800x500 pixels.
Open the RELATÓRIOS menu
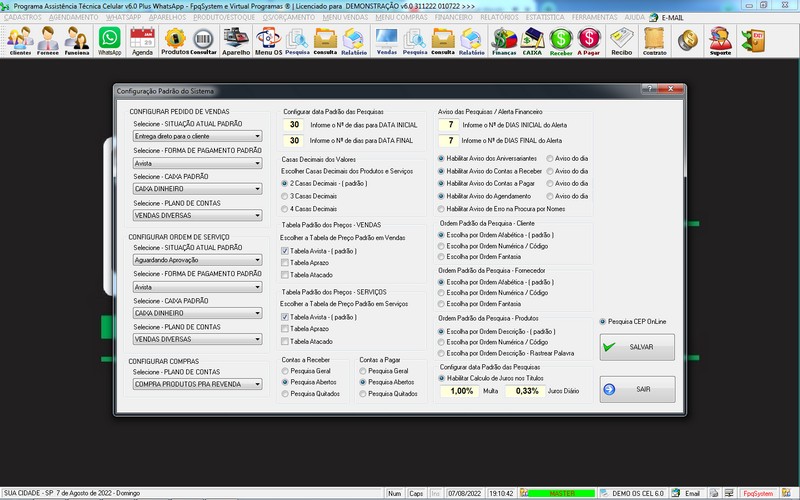(x=499, y=17)
